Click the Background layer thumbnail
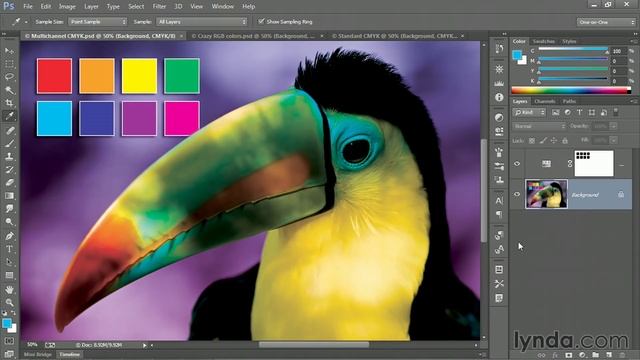This screenshot has height=360, width=640. pyautogui.click(x=546, y=194)
